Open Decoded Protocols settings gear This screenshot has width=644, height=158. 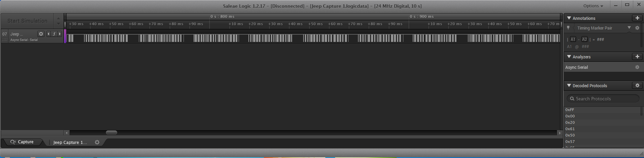pos(637,86)
